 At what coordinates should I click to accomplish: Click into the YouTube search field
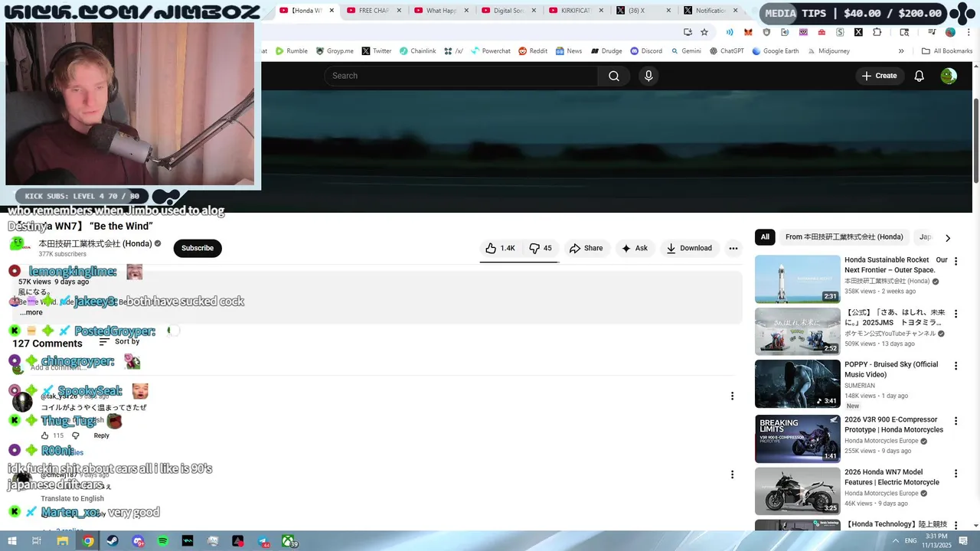[461, 76]
